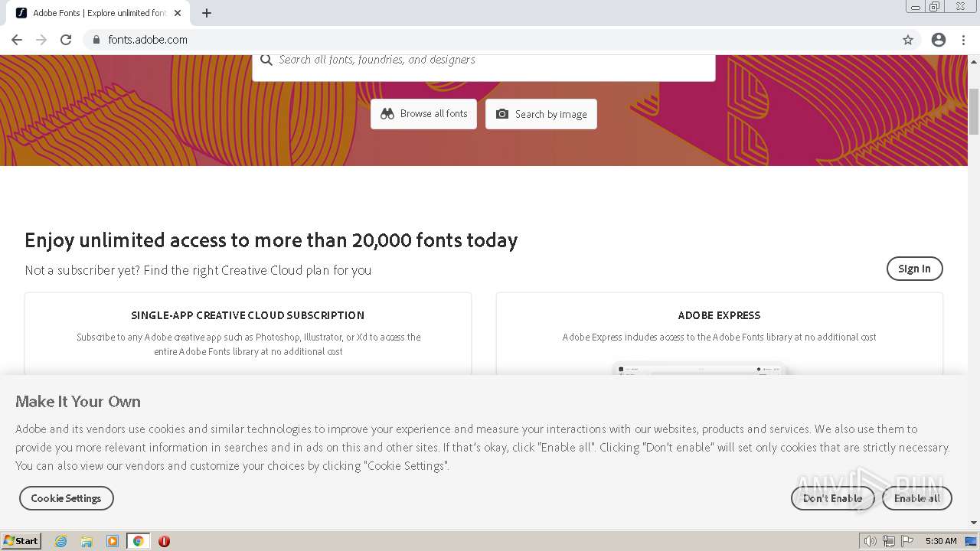Image resolution: width=980 pixels, height=551 pixels.
Task: Click the font search magnifier icon
Action: coord(266,60)
